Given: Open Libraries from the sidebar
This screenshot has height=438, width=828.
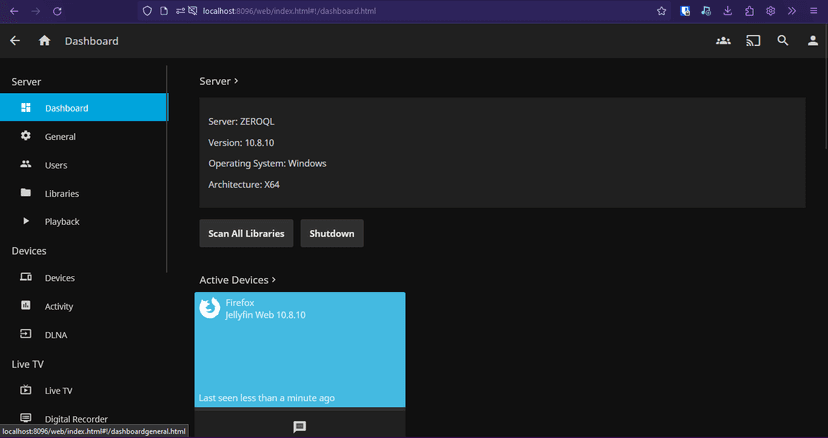Looking at the screenshot, I should (x=62, y=194).
